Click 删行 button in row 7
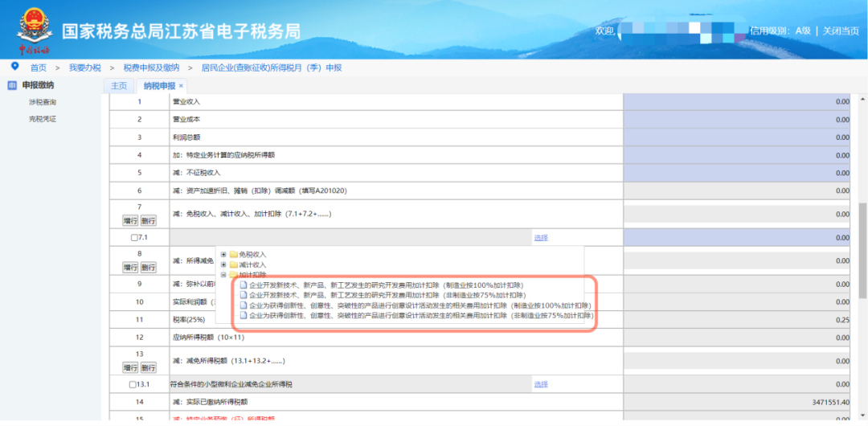Screen dimensions: 868x426 coord(149,220)
